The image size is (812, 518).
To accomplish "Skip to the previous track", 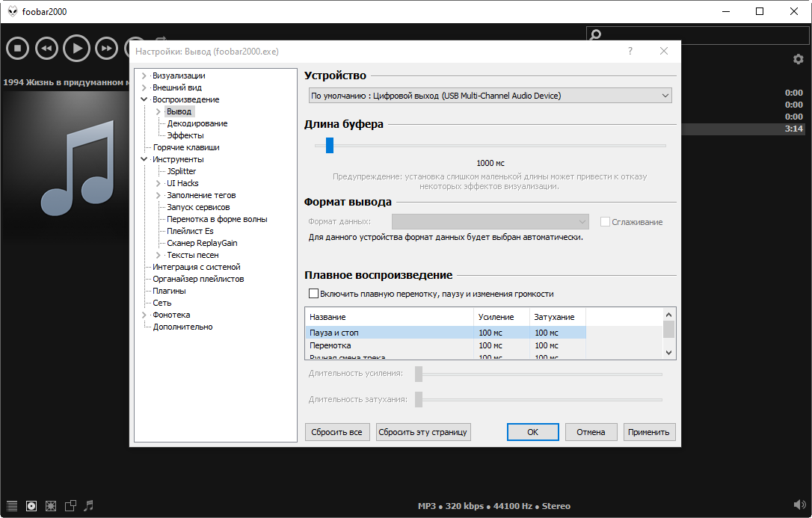I will tap(46, 49).
